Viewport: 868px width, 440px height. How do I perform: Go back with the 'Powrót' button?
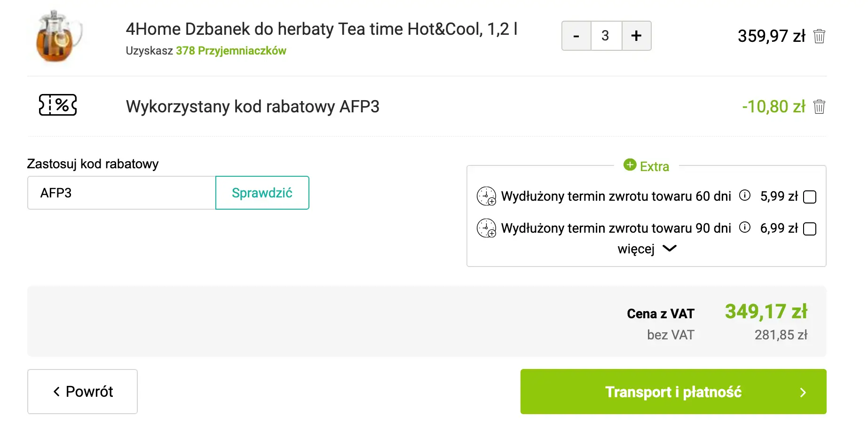point(82,392)
